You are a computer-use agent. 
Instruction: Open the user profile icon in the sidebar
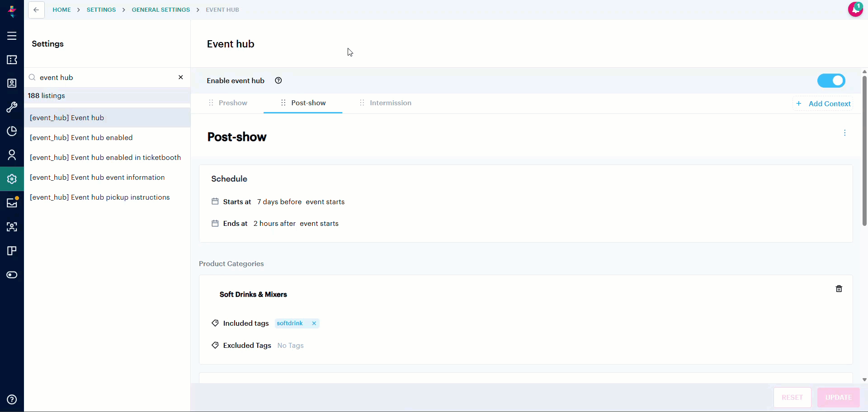(x=12, y=155)
